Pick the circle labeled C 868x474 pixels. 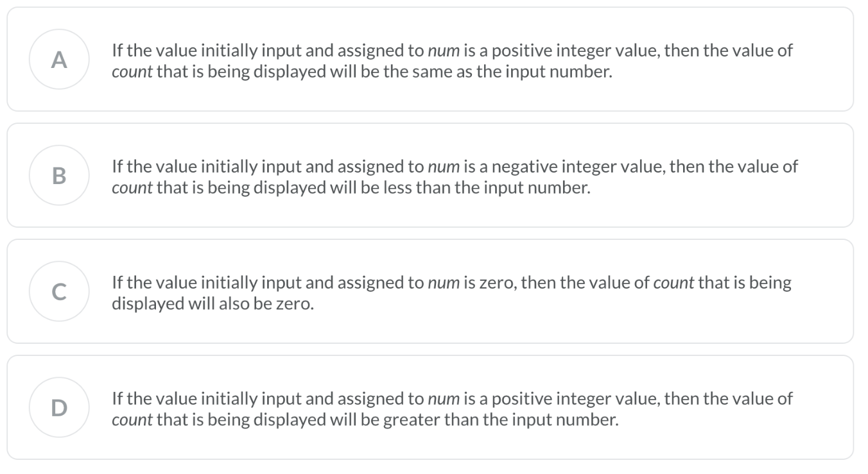pos(58,291)
